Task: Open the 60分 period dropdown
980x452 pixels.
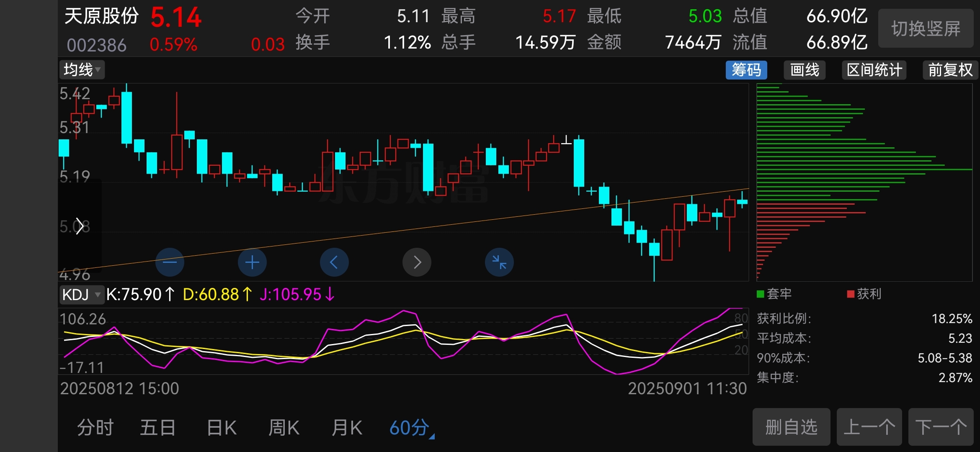Action: (x=412, y=428)
